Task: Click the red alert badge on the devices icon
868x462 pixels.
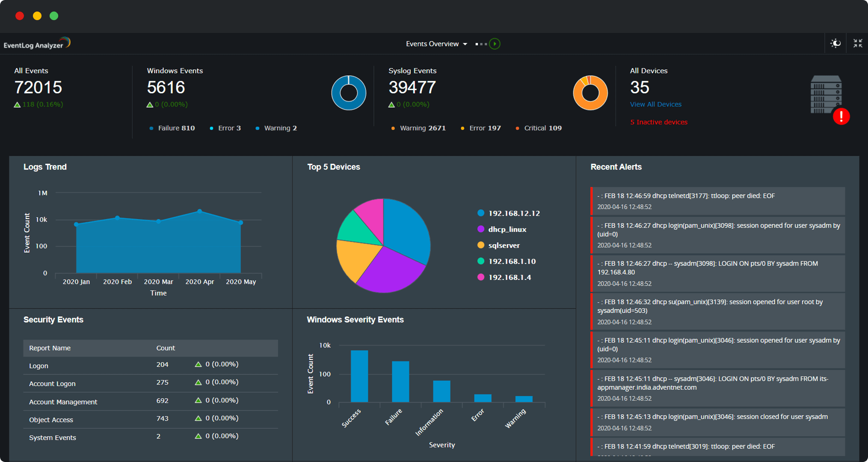Action: tap(841, 116)
